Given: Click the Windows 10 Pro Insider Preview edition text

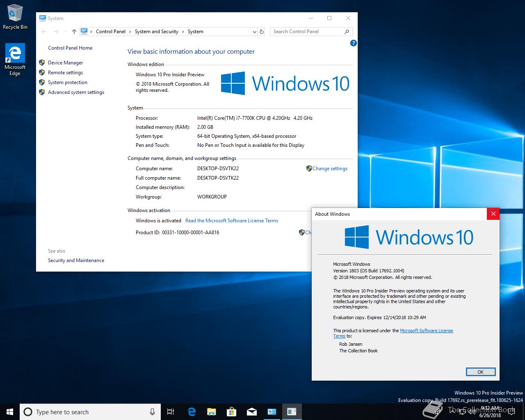Looking at the screenshot, I should coord(170,75).
